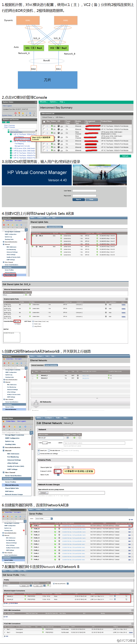
Task: Select Long (30 sec) LACP timer radio
Action: [33, 326]
